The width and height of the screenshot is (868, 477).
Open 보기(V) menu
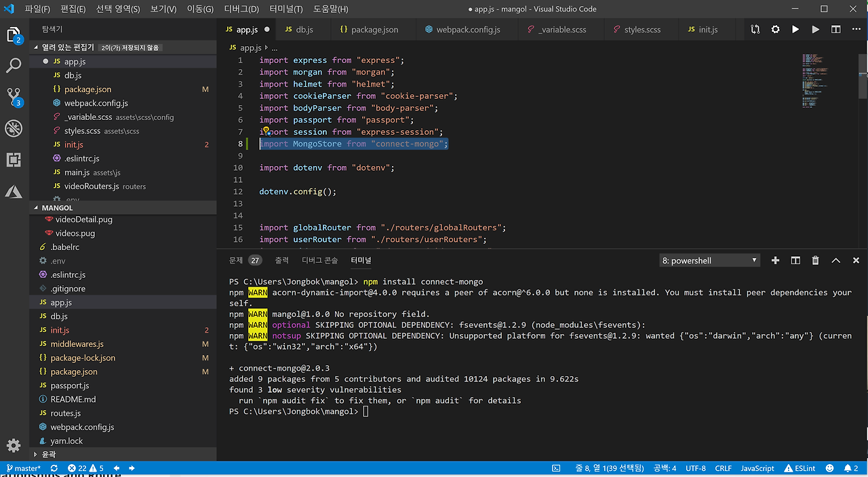[x=163, y=9]
